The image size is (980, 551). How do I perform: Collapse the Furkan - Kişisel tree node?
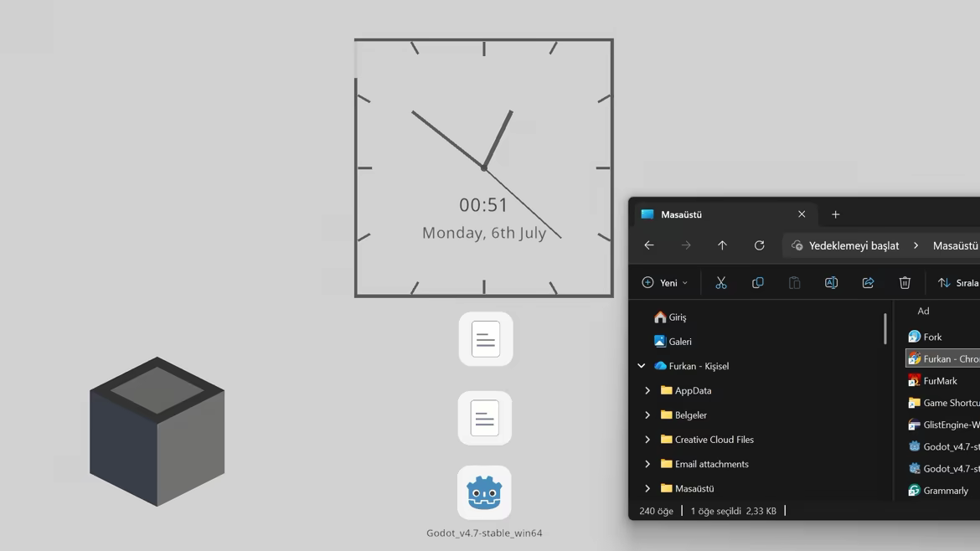click(642, 366)
